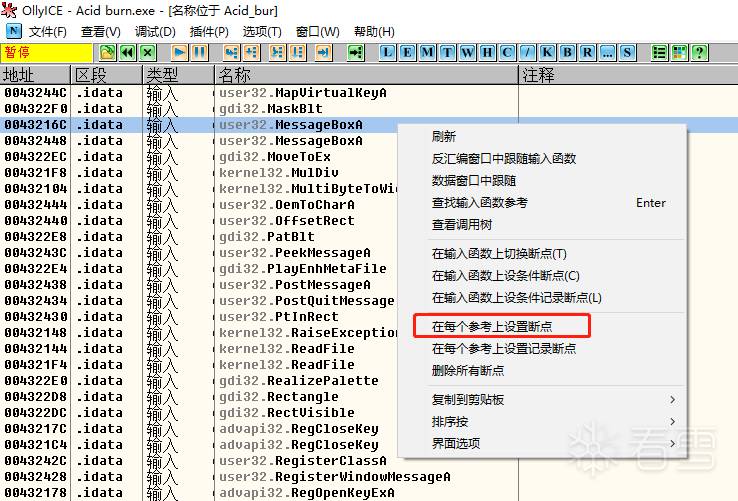Screen dimensions: 738x501
Task: Open debugging options list icon
Action: pyautogui.click(x=659, y=52)
